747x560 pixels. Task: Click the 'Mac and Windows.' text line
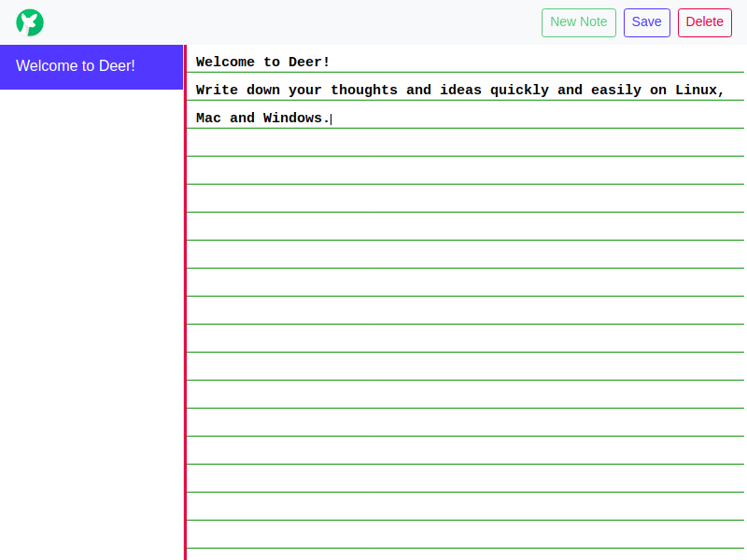(262, 119)
